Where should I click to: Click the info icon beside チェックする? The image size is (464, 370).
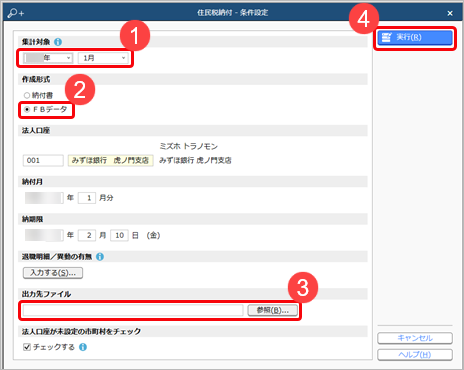pos(83,347)
